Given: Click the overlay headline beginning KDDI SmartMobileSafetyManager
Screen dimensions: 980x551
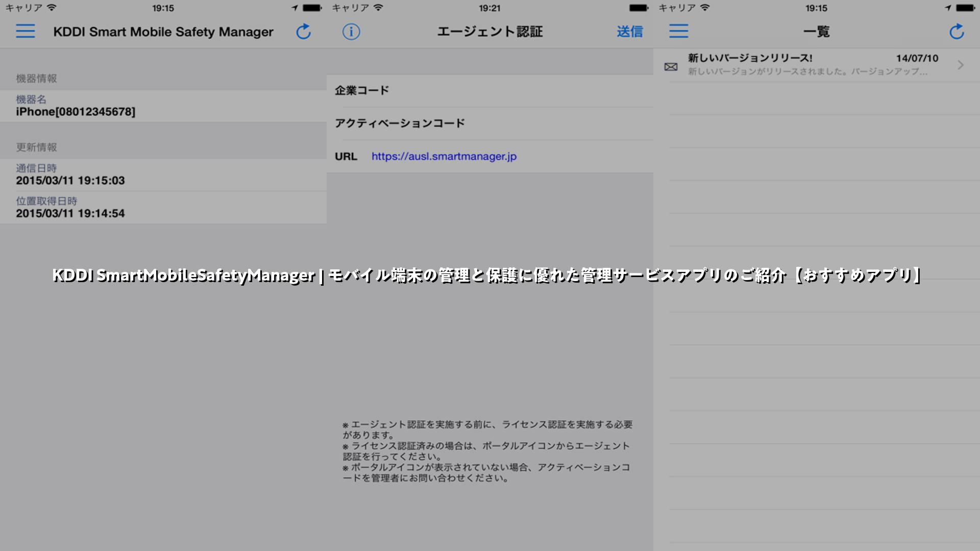Looking at the screenshot, I should point(486,275).
